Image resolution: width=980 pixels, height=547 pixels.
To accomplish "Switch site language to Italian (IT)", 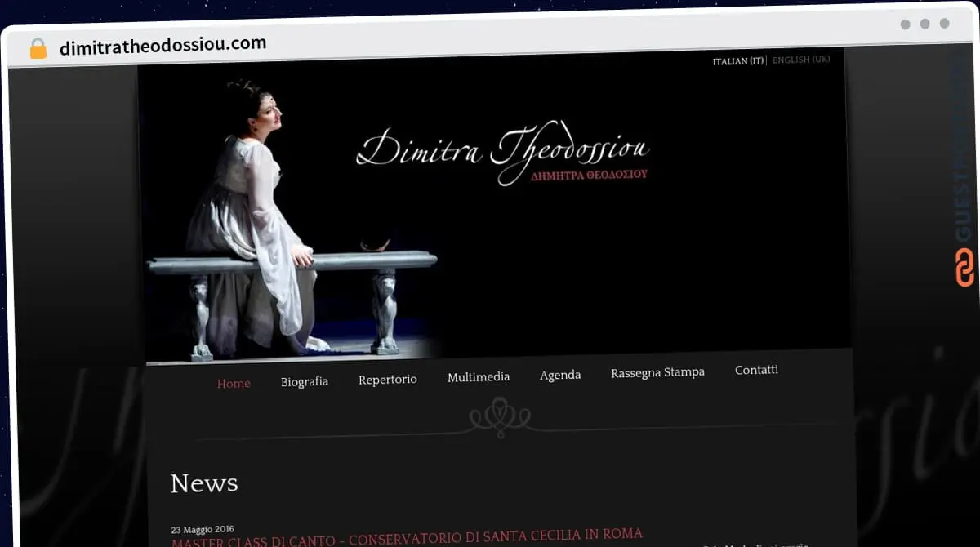I will (x=737, y=61).
